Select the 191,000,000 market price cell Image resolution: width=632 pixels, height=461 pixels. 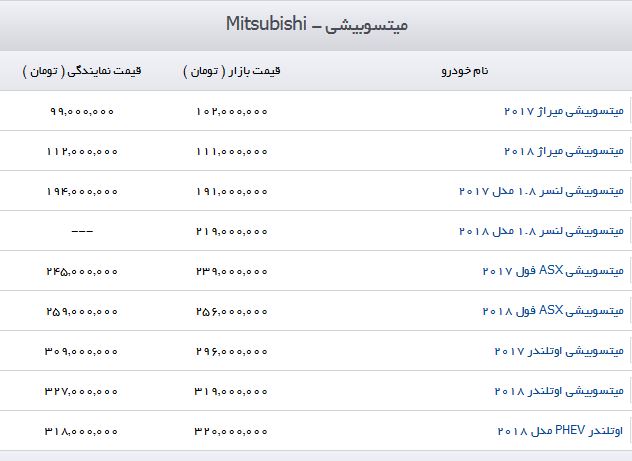click(232, 191)
